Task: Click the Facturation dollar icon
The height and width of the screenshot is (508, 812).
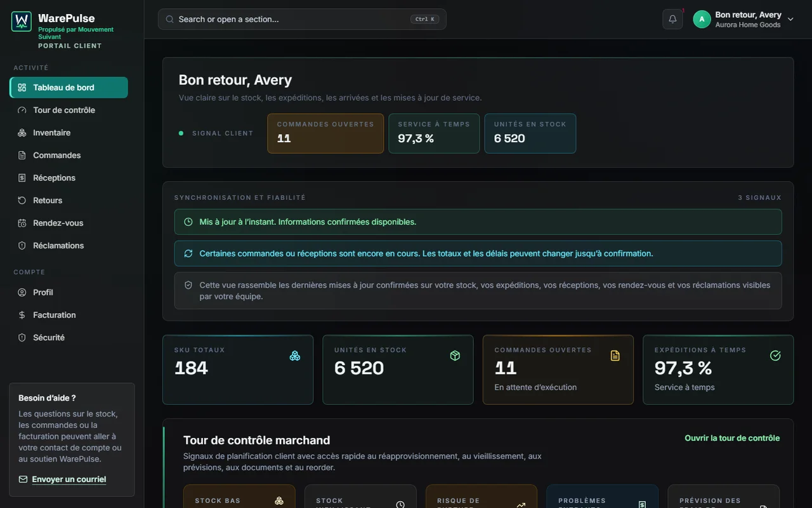Action: (x=22, y=315)
